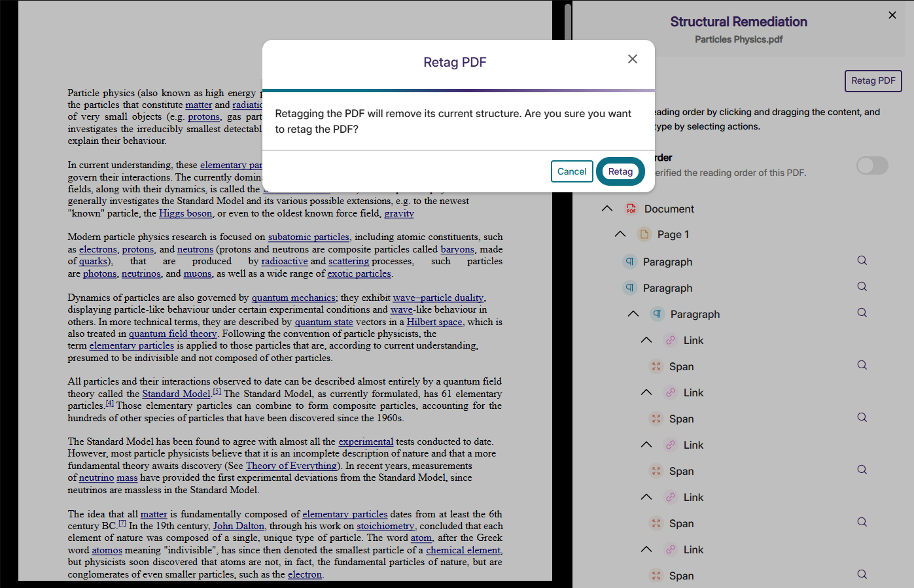Click the 'Structural Remediation' panel heading

coord(739,22)
